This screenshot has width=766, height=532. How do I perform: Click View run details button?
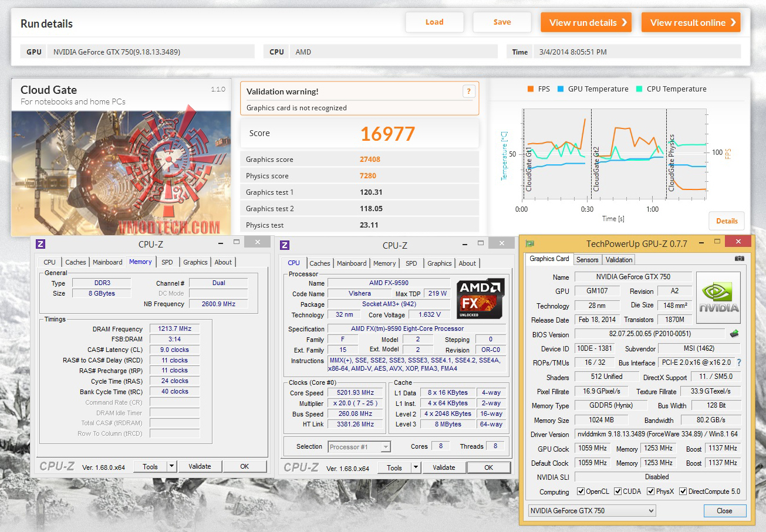point(586,22)
